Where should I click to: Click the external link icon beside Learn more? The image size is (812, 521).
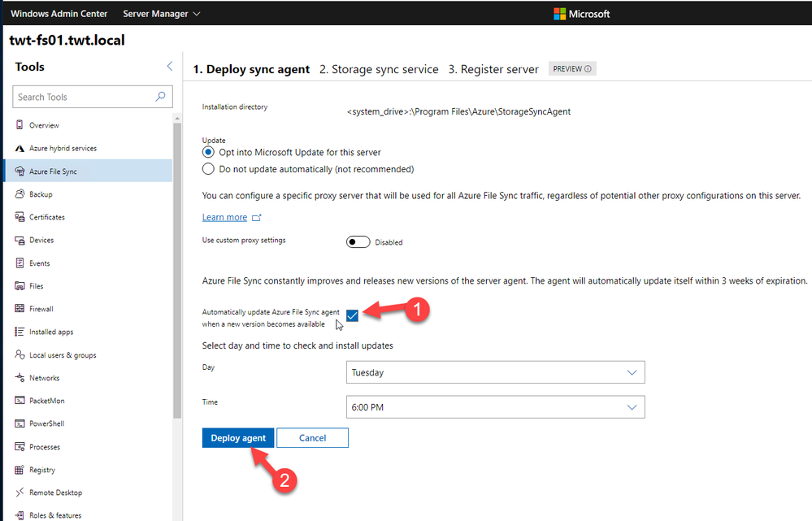click(x=256, y=218)
